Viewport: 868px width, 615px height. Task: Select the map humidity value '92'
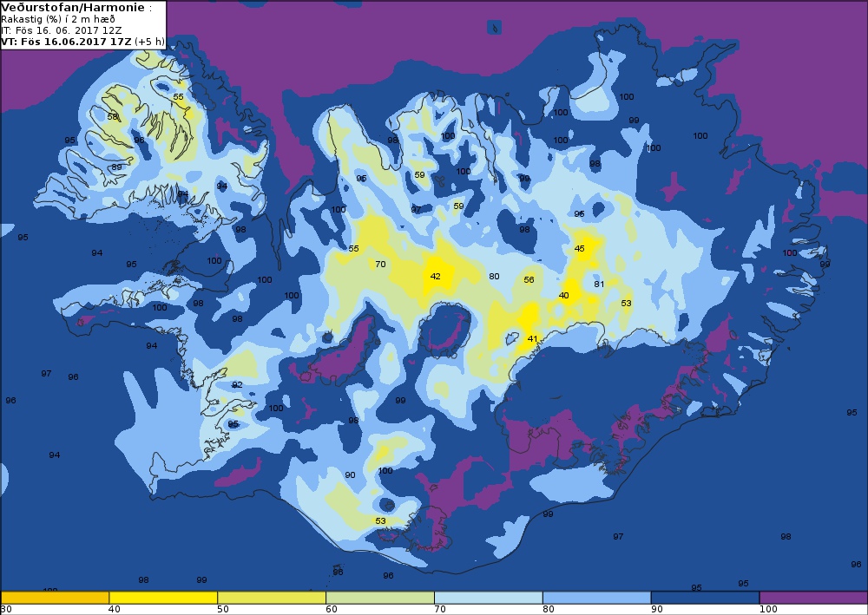237,384
